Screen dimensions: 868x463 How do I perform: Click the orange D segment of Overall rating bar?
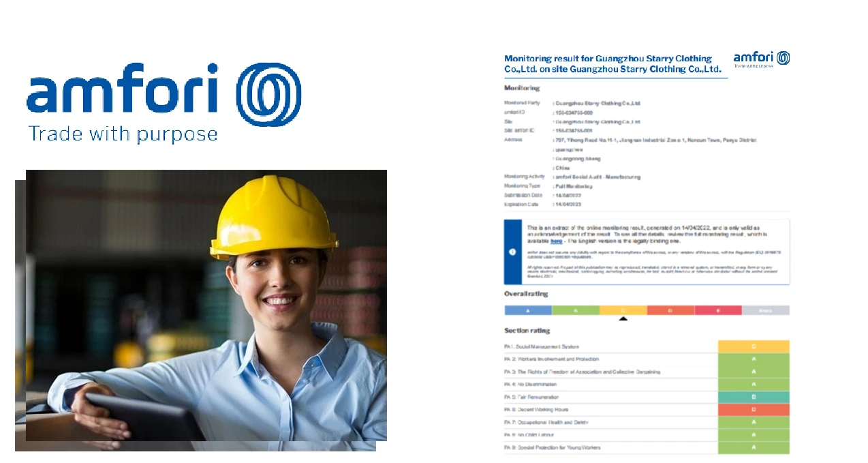point(670,310)
